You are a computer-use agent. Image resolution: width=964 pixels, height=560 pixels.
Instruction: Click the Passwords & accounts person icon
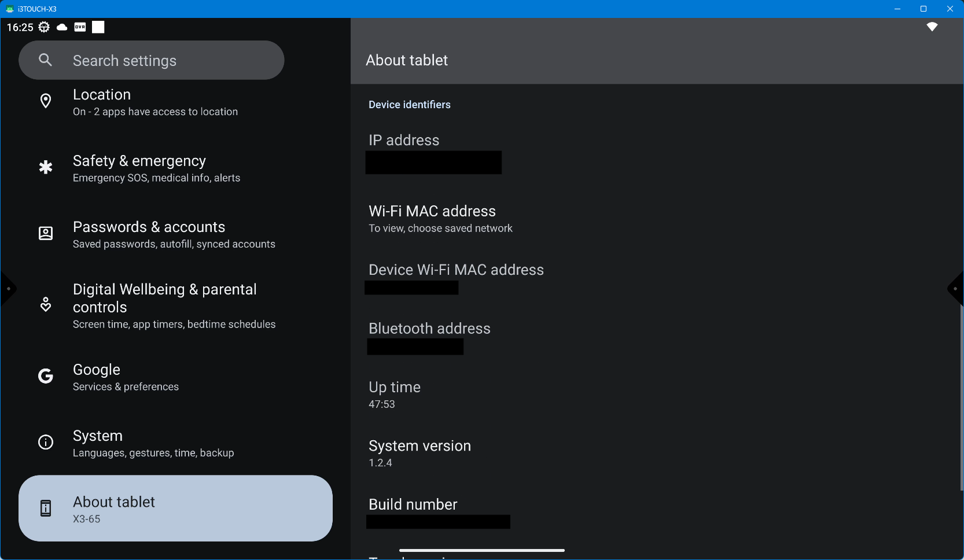(x=45, y=234)
